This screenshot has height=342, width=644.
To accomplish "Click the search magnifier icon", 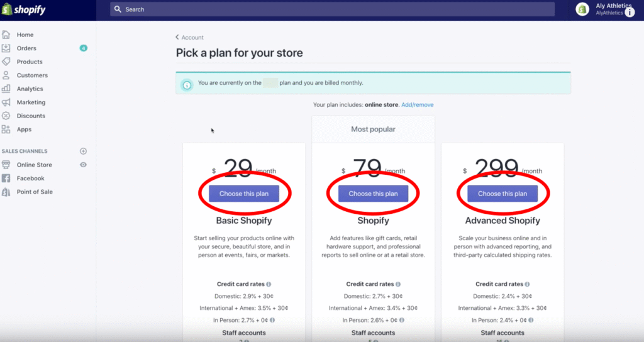I will coord(118,9).
